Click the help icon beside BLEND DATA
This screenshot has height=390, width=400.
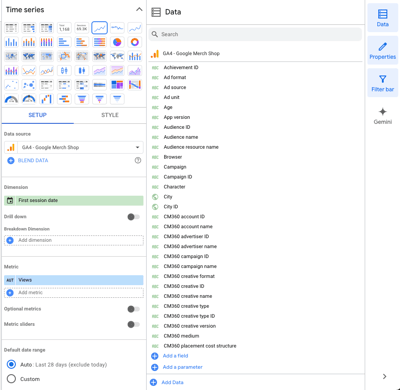coord(138,160)
